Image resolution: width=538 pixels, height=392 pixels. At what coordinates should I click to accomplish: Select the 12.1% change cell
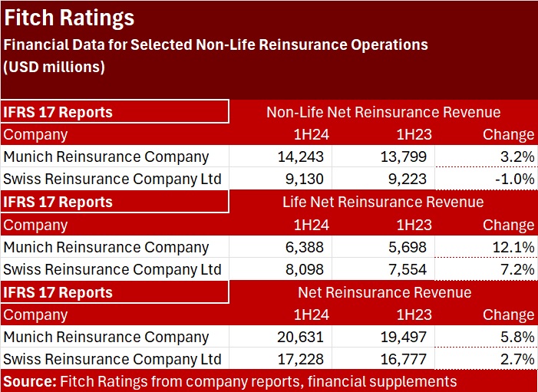[x=510, y=247]
